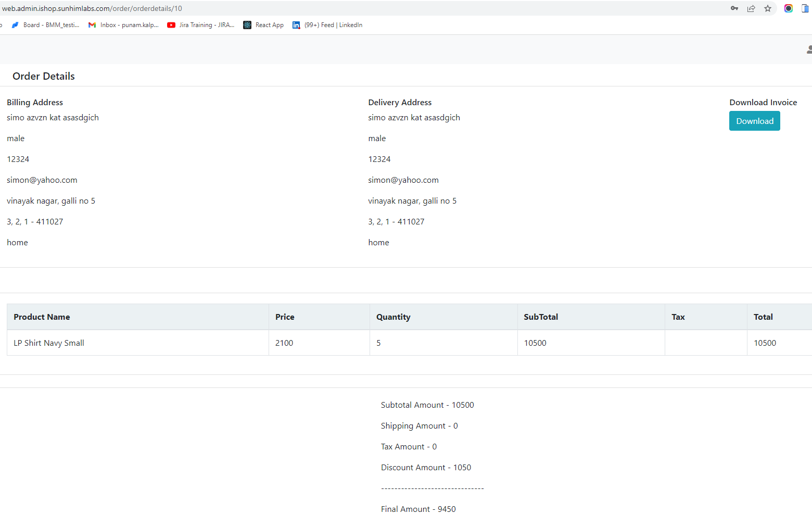Click Final Amount - 9450 line
Viewport: 812px width, 527px height.
(418, 509)
